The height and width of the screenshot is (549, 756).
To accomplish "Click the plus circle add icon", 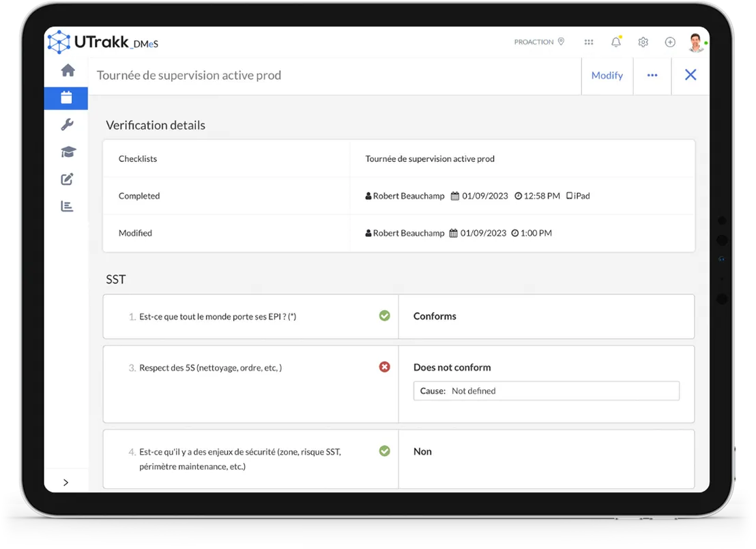I will pyautogui.click(x=670, y=42).
